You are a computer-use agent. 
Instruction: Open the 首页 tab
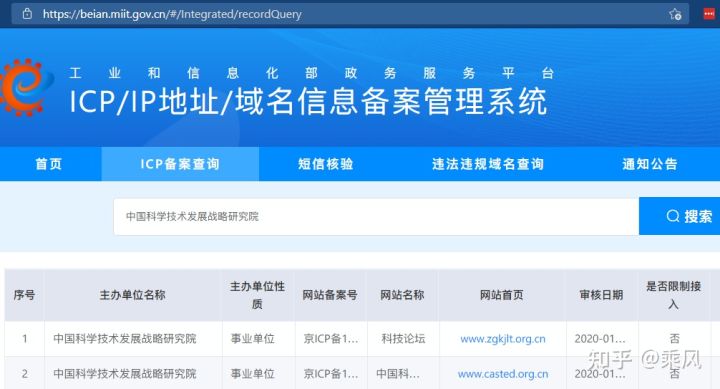click(x=49, y=164)
